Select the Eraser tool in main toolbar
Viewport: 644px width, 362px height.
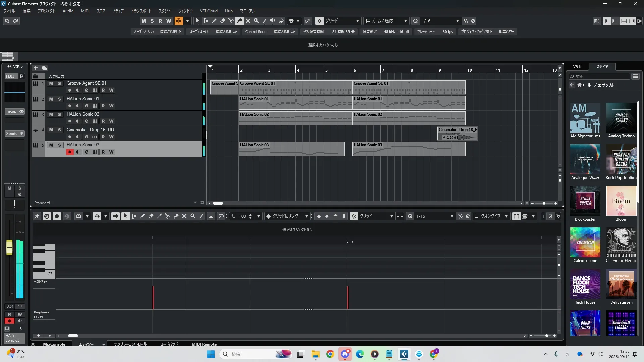pos(222,21)
